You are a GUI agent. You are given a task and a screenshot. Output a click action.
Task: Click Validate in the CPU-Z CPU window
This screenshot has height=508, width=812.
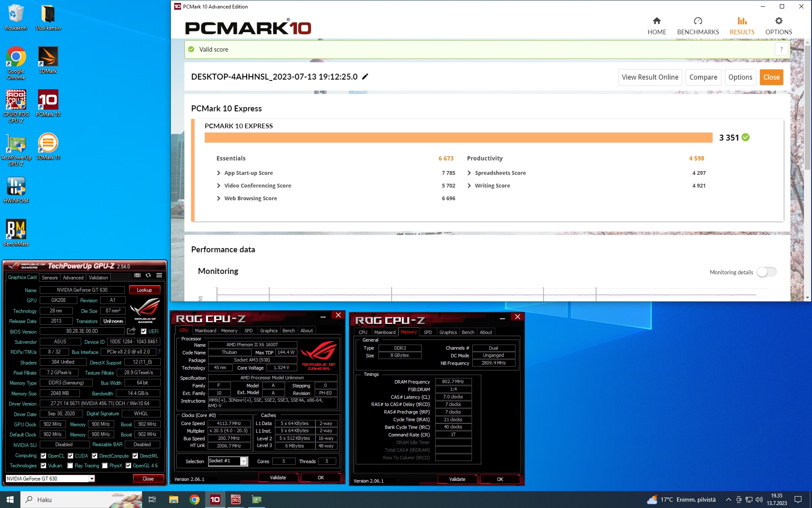[278, 478]
